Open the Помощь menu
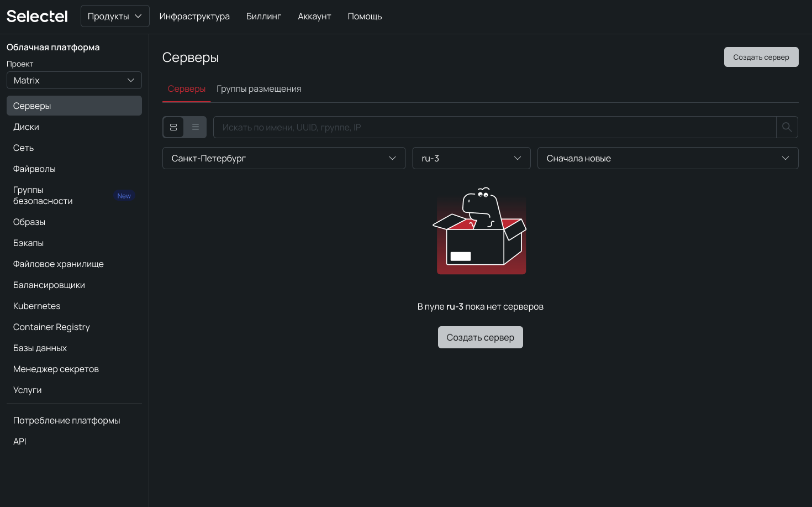 pyautogui.click(x=365, y=16)
